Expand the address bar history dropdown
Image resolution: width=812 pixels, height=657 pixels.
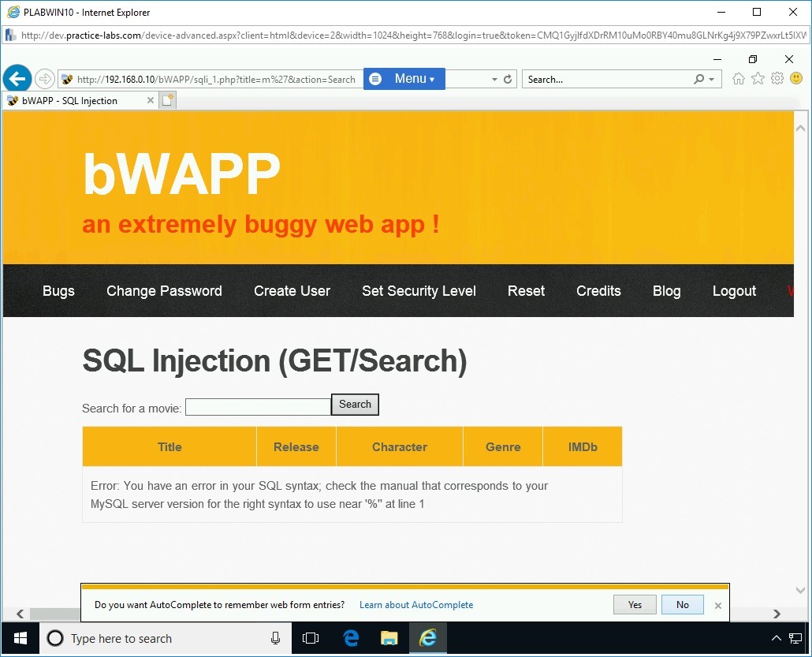point(494,80)
